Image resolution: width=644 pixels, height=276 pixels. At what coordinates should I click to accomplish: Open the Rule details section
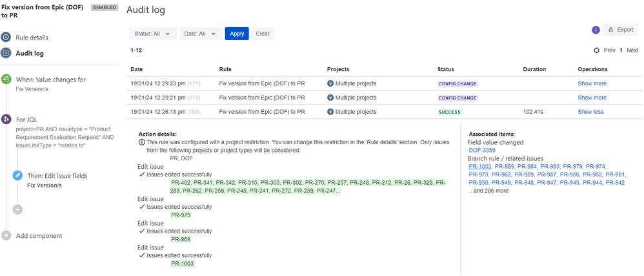point(32,37)
